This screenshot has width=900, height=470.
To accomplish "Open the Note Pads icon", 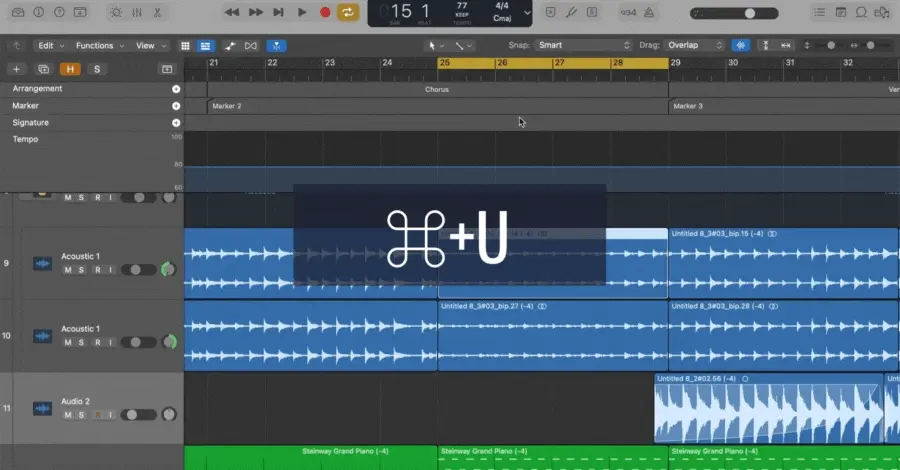I will click(x=840, y=12).
